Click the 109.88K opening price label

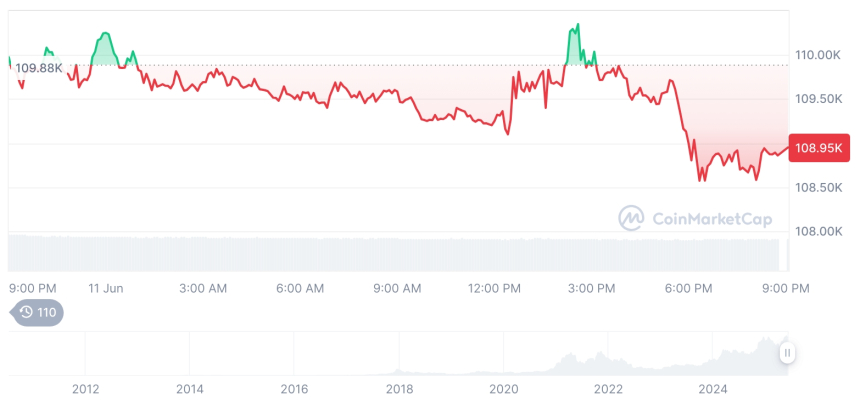(x=41, y=67)
